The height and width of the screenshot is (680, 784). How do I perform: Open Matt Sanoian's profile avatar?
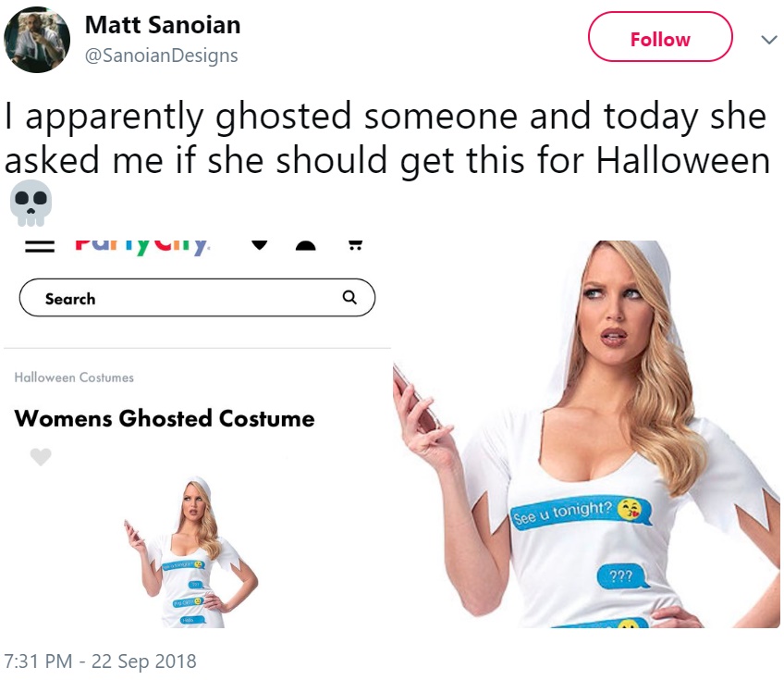click(37, 40)
